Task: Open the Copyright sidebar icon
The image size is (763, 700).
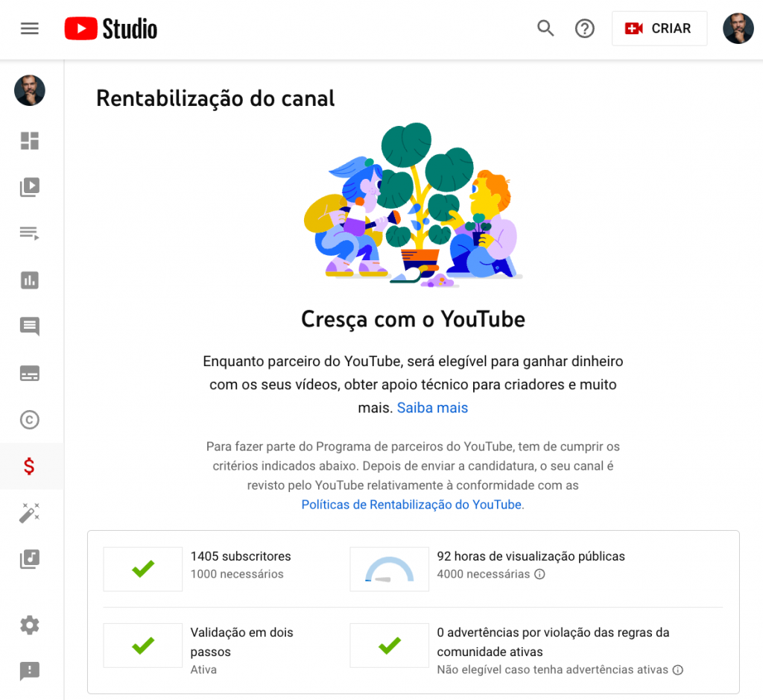Action: coord(30,420)
